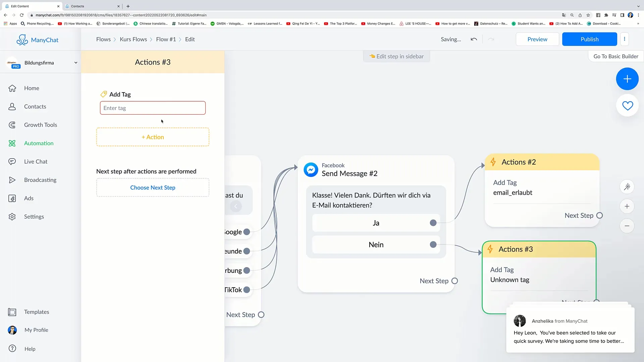The height and width of the screenshot is (362, 644).
Task: Toggle the Send Message #2 next step circle
Action: (455, 281)
